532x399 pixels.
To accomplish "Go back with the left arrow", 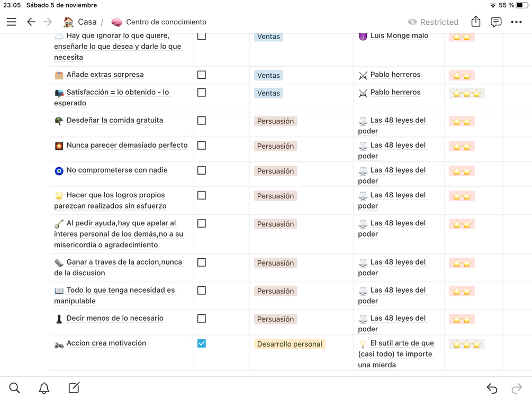I will point(31,22).
